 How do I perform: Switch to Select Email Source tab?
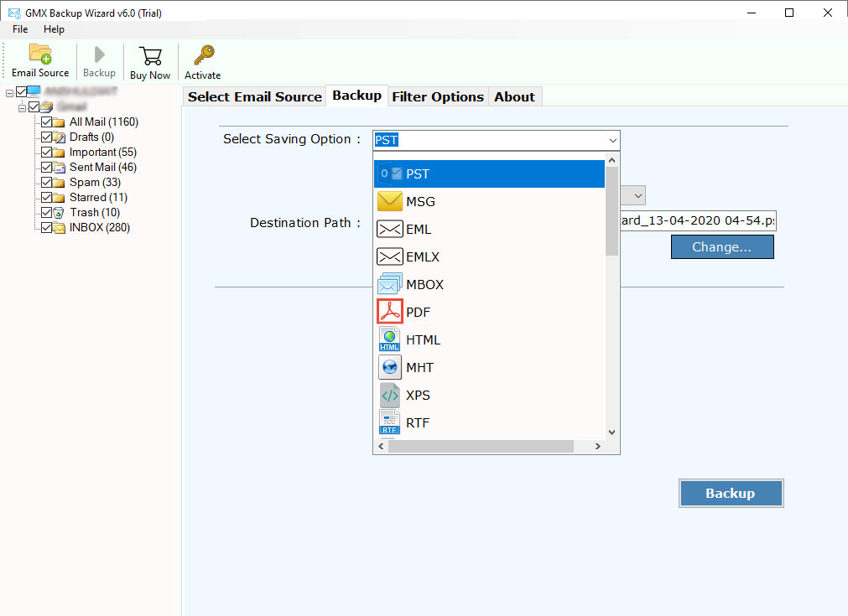click(x=255, y=96)
